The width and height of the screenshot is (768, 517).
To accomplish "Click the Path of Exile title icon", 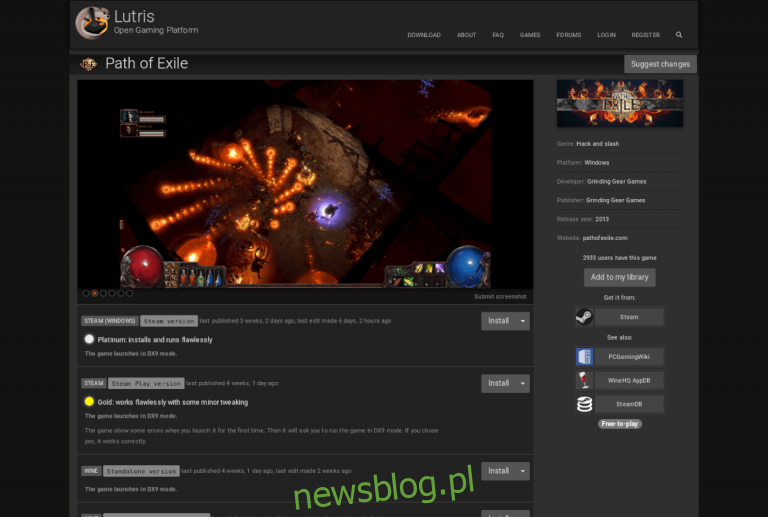I will (89, 64).
